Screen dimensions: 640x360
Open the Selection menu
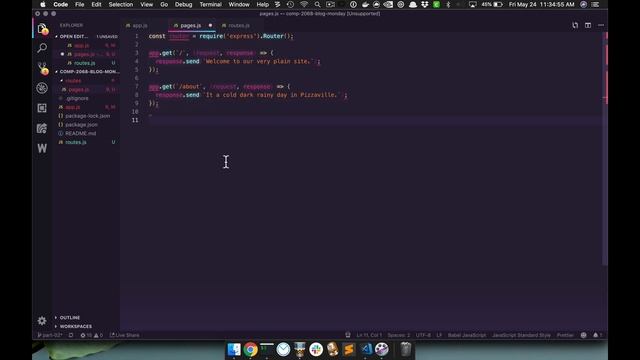(x=121, y=4)
